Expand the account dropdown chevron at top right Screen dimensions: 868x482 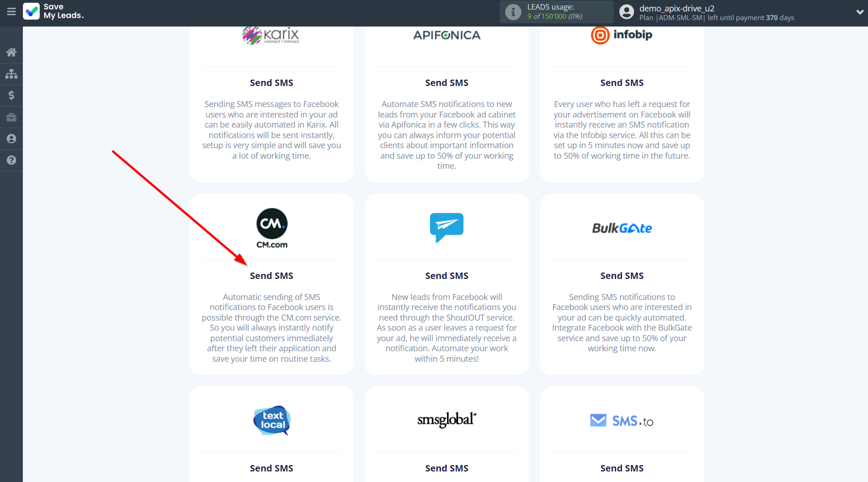tap(859, 12)
